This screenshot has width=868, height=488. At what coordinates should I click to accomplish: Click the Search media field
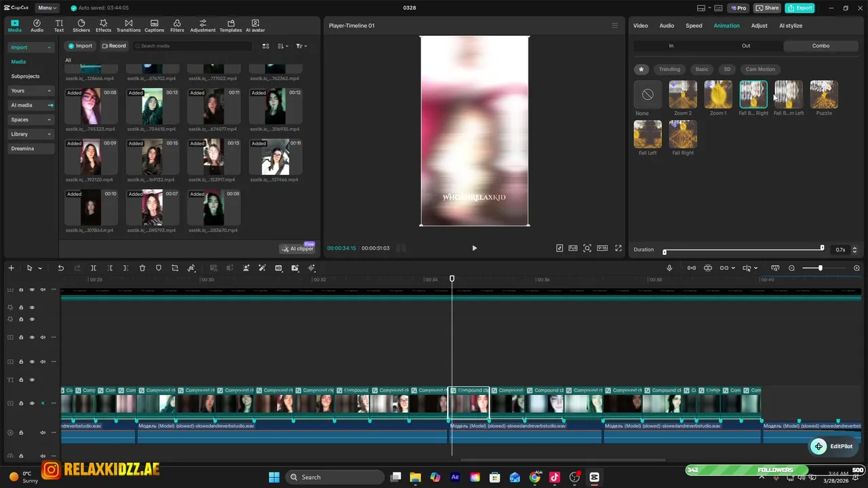[x=192, y=46]
